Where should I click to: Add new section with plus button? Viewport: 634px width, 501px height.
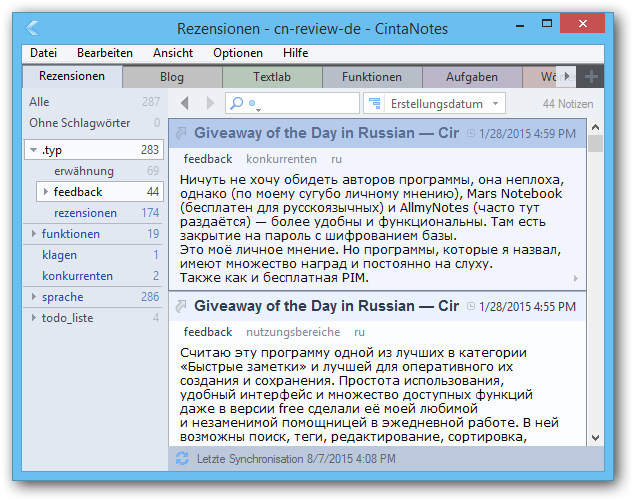[x=591, y=76]
